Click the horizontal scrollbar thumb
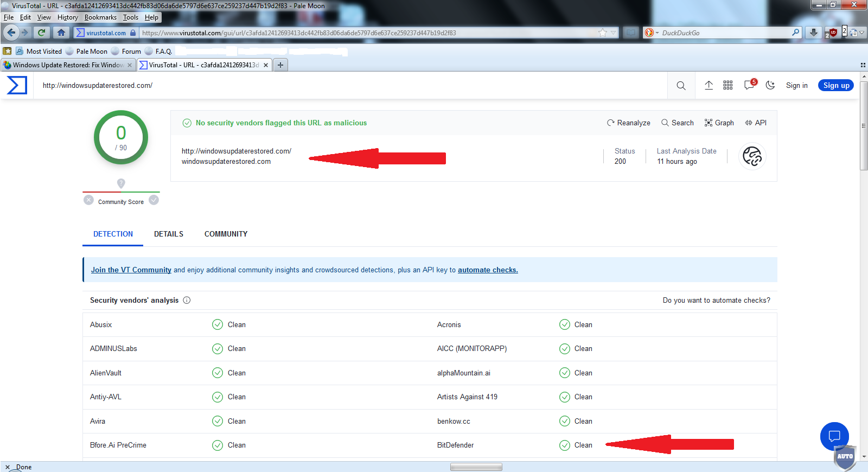Screen dimensions: 868x472 (476, 467)
